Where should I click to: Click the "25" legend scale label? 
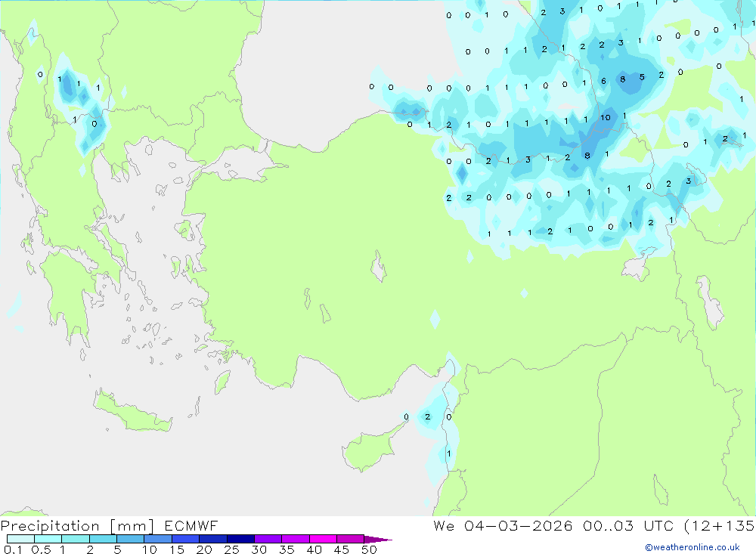pos(231,549)
